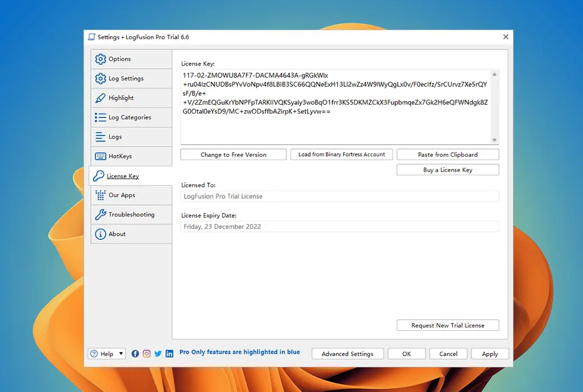
Task: Click the 'Settings • LogFusion Pro Trial 6.6' title
Action: pos(143,37)
